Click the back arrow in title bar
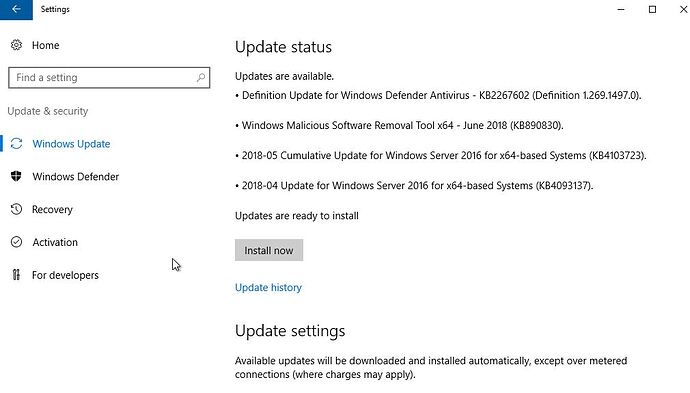 [x=16, y=9]
